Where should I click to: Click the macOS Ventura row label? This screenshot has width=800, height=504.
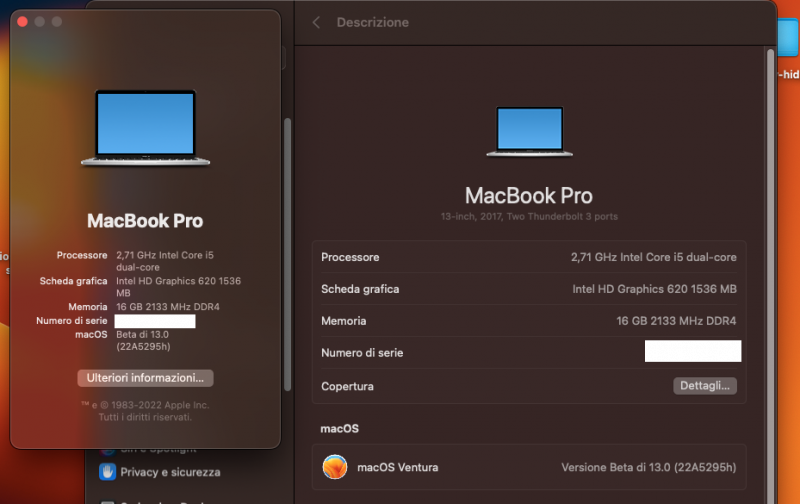coord(397,467)
